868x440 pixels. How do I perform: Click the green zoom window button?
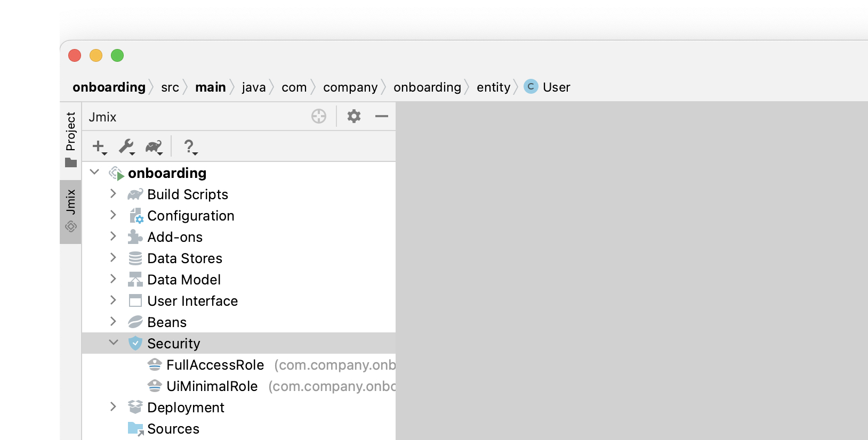117,55
